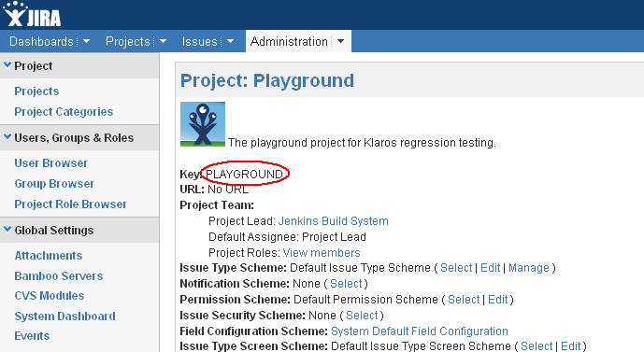Collapse the Users, Groups & Roles section
Screen dimensions: 644x352
pos(7,137)
